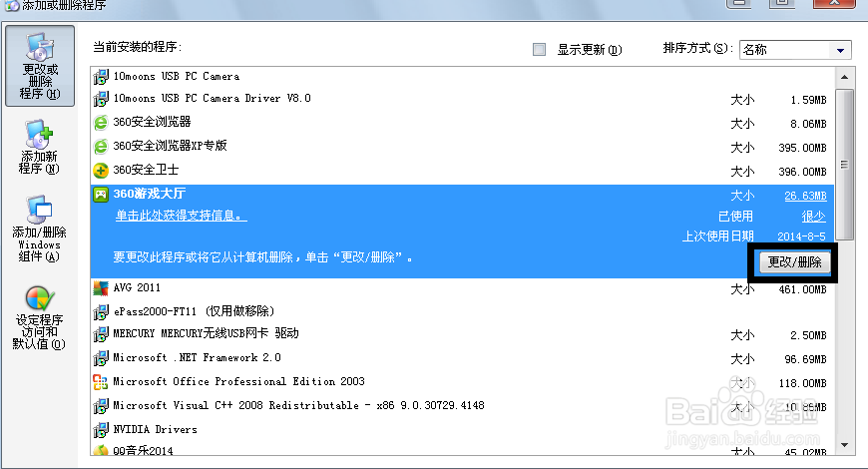Click the 10moons USB PC Camera installer icon
The width and height of the screenshot is (868, 469).
101,77
